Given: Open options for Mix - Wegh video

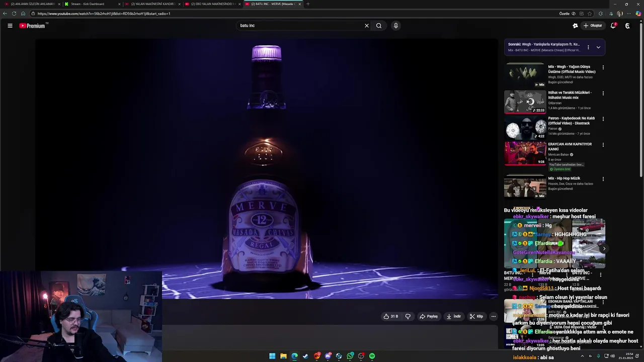Looking at the screenshot, I should click(603, 67).
